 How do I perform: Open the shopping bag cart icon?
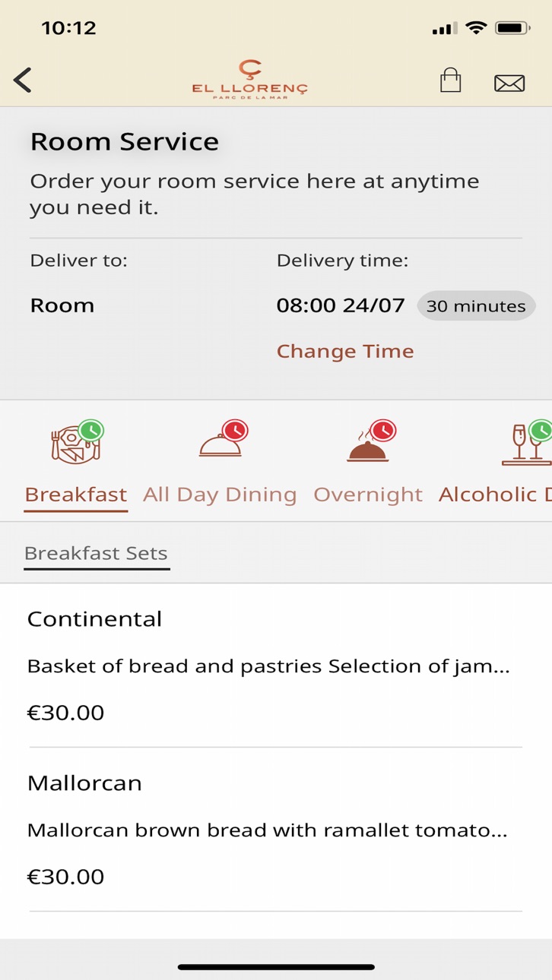click(x=451, y=80)
